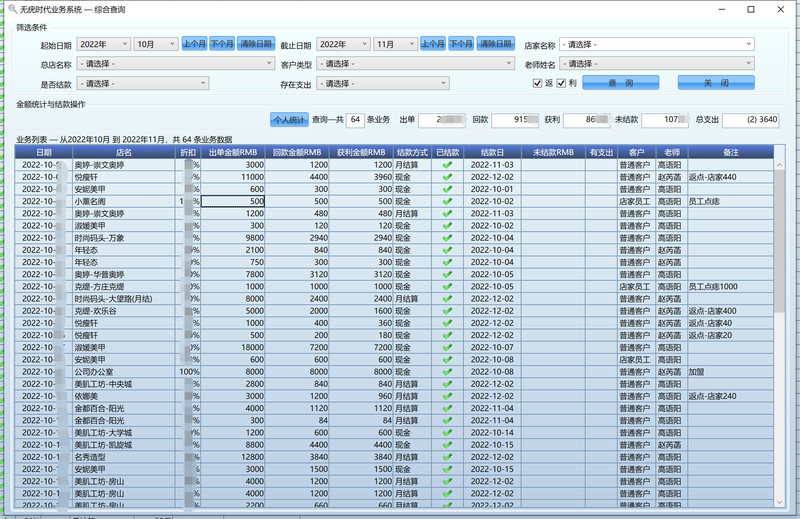Expand the 客户类型 dropdown

(415, 64)
